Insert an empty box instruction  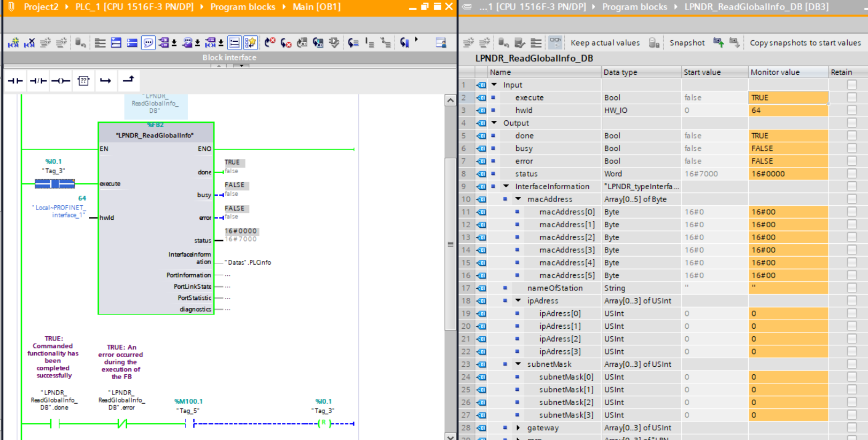[83, 81]
